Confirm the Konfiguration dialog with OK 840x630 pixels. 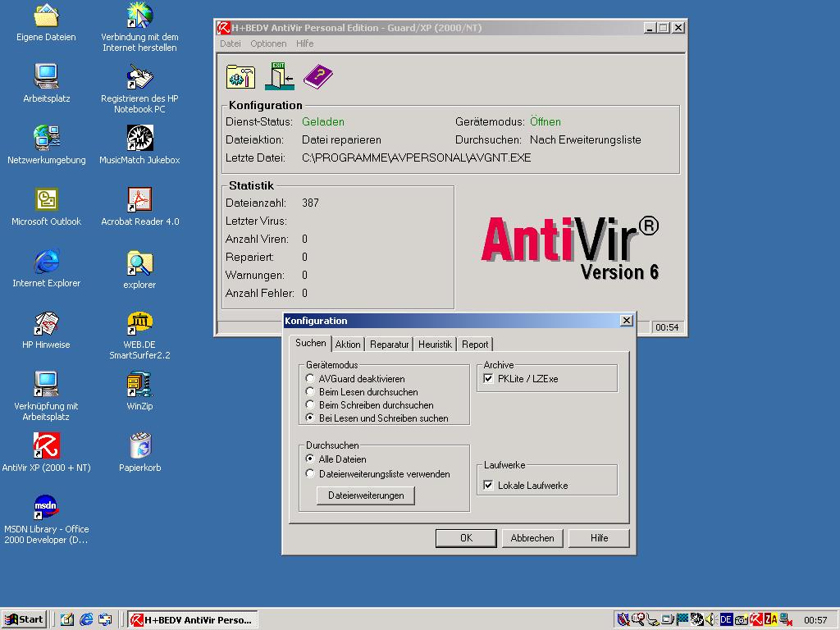(466, 538)
